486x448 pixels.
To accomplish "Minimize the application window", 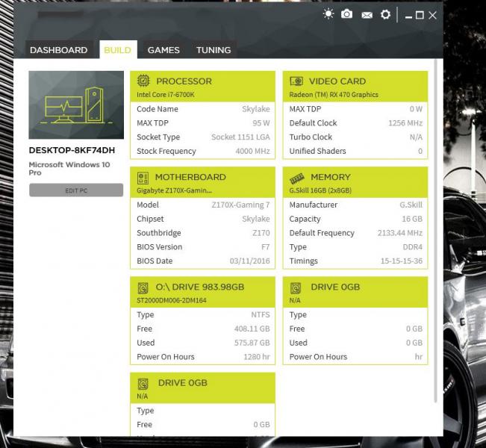I will (x=409, y=17).
